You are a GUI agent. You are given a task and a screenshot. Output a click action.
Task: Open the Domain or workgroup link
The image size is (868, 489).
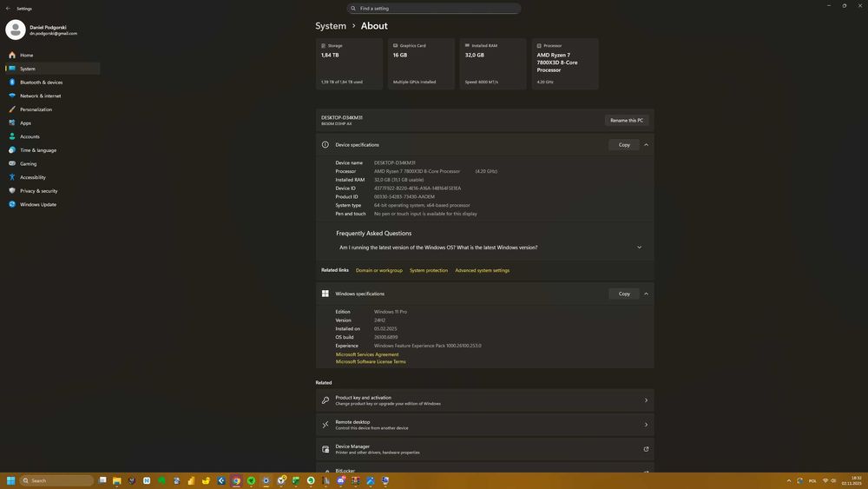click(x=379, y=271)
